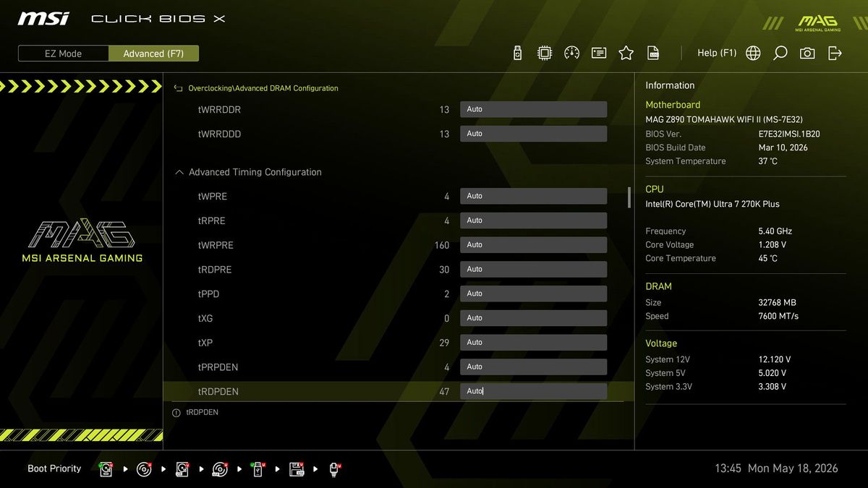The height and width of the screenshot is (488, 868).
Task: Click the System 12V value 12.120 V
Action: [774, 359]
